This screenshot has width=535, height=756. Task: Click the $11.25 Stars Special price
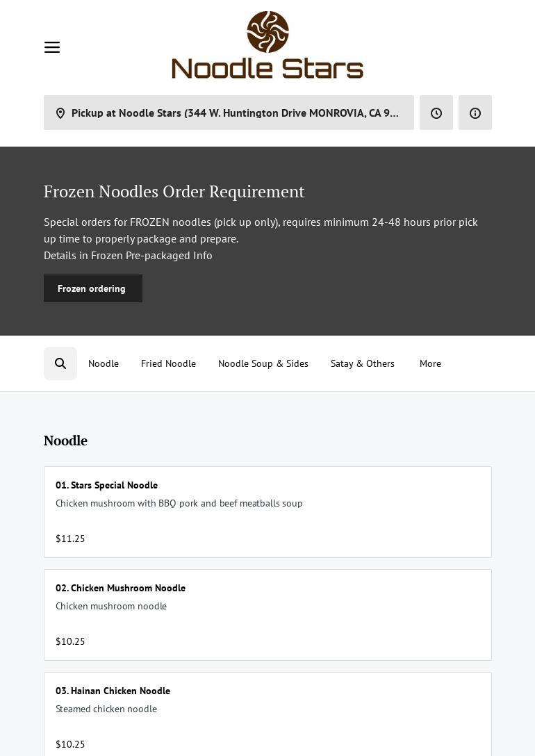point(70,539)
